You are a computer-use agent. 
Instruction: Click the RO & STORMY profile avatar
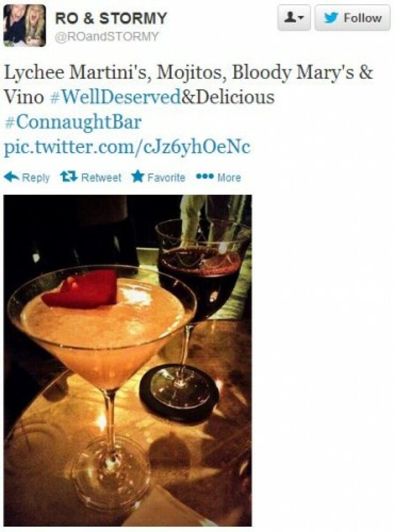point(24,26)
